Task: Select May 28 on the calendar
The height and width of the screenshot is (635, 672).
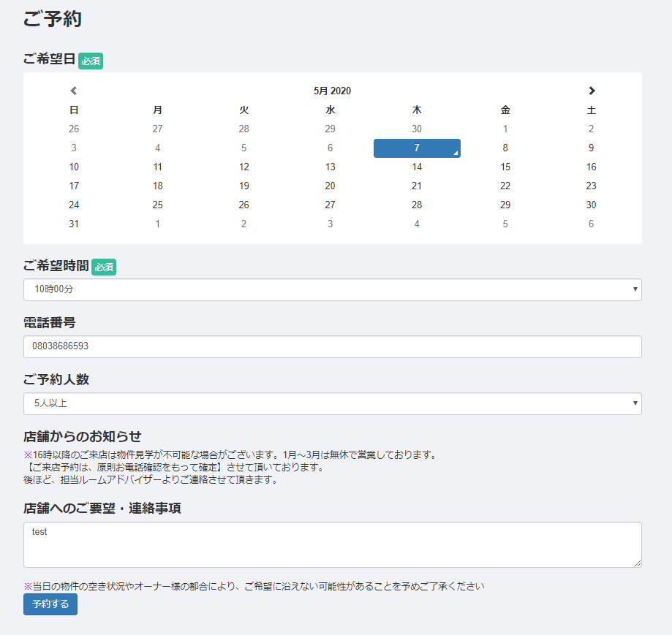Action: coord(417,205)
